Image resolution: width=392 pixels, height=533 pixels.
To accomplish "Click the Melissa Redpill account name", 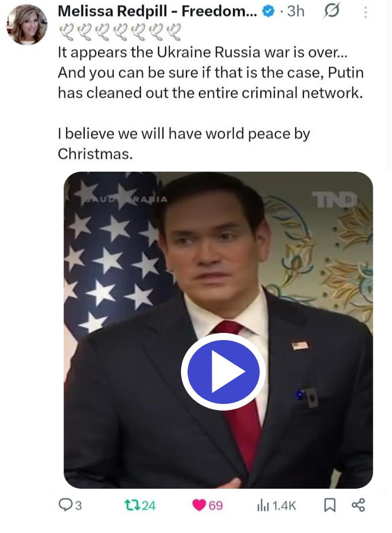I will pyautogui.click(x=157, y=11).
